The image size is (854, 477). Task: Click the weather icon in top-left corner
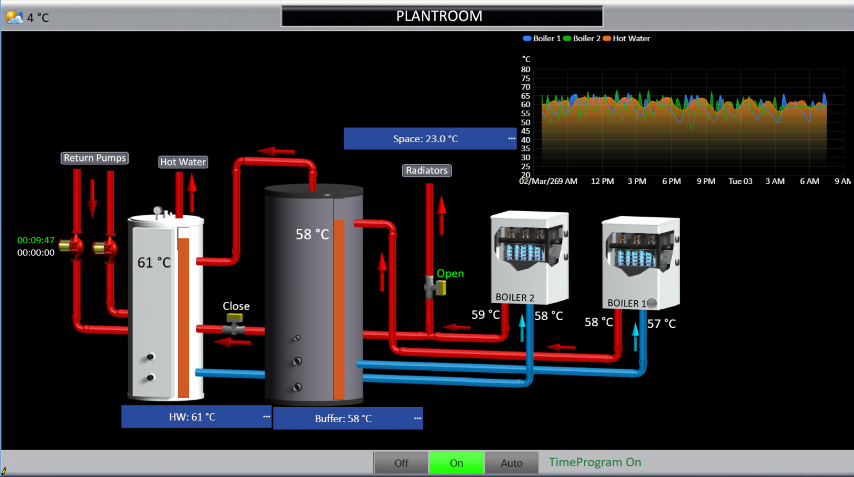tap(14, 16)
